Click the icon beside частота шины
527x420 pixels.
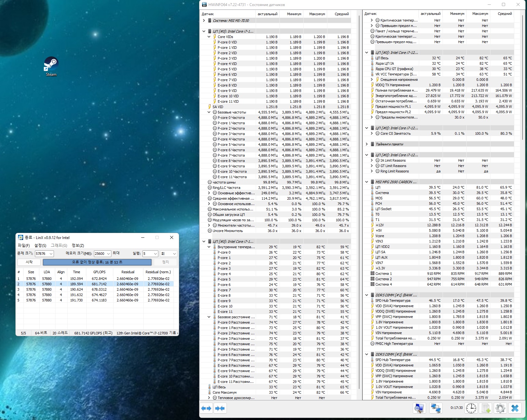pos(210,182)
